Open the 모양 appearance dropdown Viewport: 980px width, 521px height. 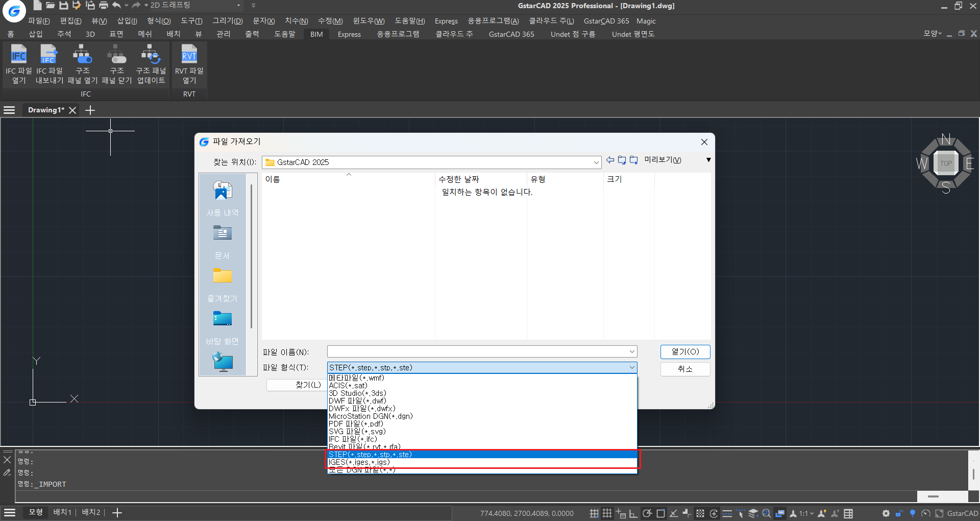(933, 33)
